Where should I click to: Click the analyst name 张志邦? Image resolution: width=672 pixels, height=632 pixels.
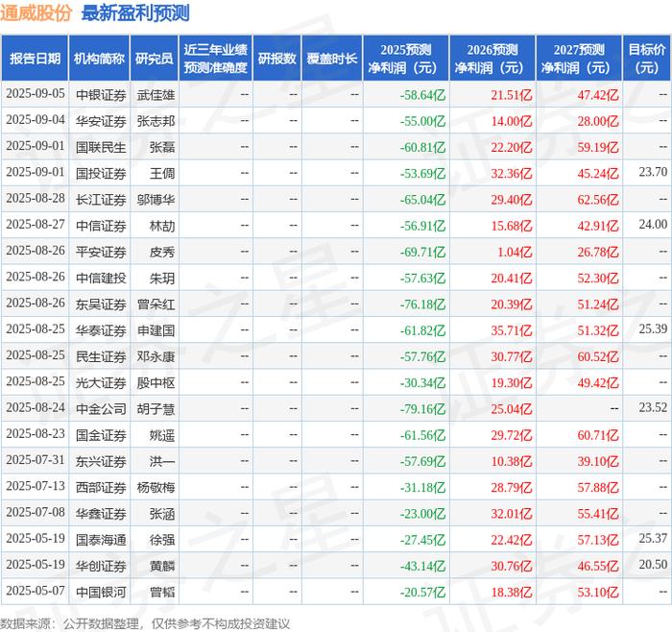tap(156, 121)
